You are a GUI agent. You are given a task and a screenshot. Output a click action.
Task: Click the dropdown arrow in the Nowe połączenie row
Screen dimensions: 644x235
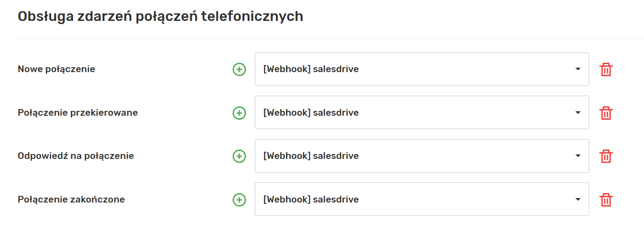click(578, 69)
